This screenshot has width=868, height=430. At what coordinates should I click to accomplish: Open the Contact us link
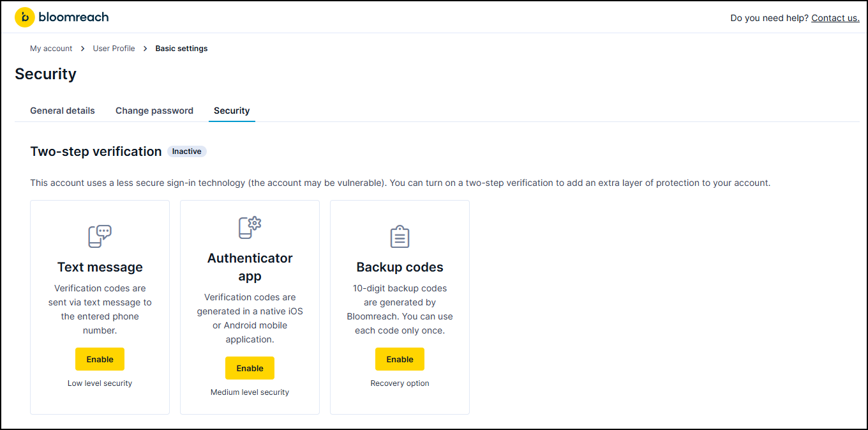835,18
